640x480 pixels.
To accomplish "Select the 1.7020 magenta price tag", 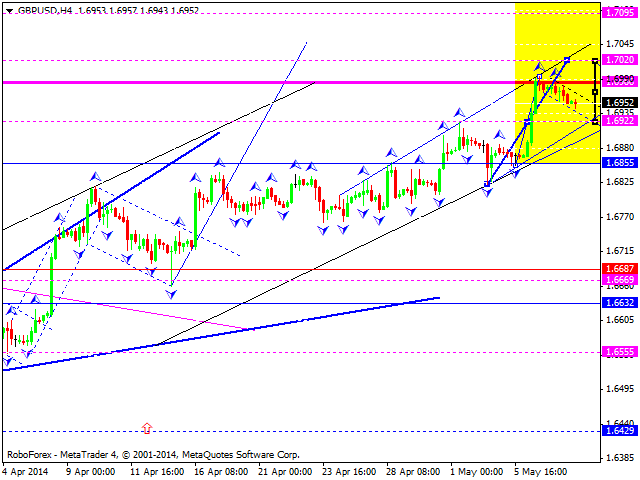I will coord(621,60).
